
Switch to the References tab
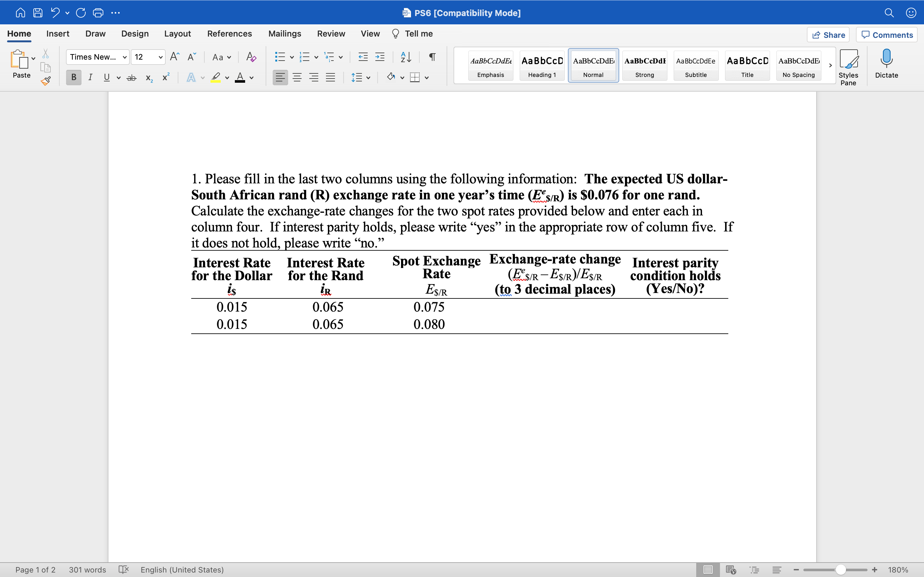[229, 34]
